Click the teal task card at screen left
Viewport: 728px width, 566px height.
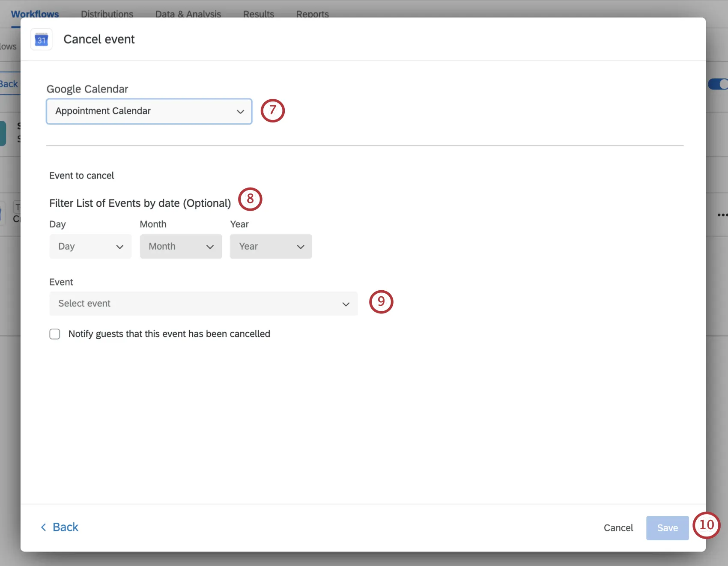[x=3, y=133]
